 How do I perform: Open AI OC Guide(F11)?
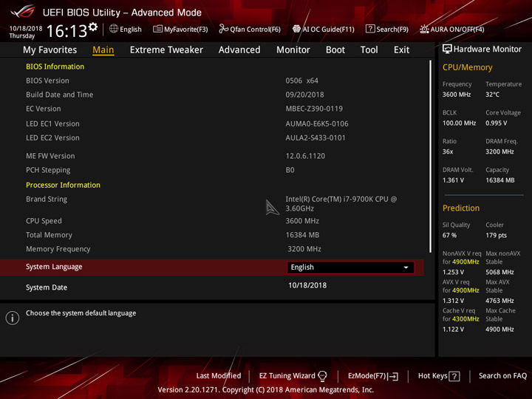[x=328, y=30]
